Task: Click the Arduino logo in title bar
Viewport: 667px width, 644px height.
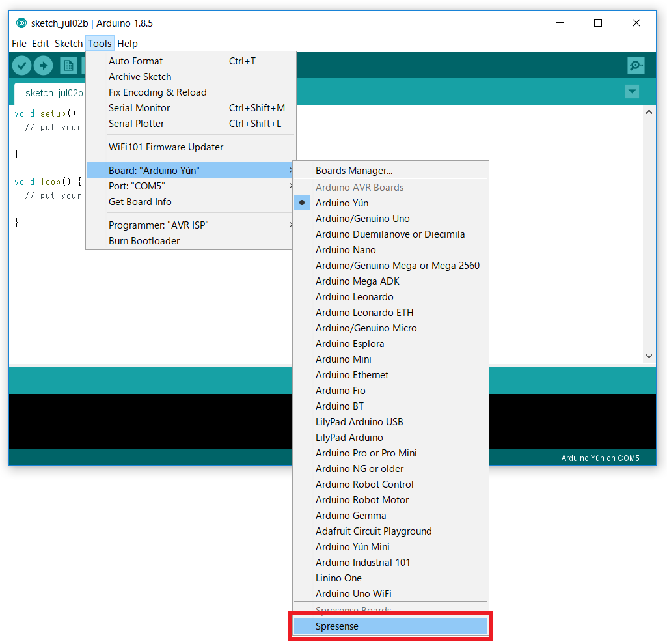Action: point(21,23)
